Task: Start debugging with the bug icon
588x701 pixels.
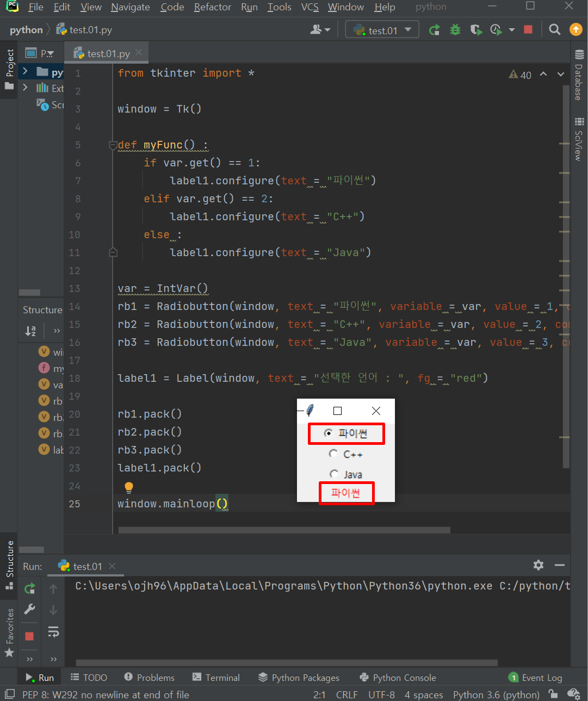Action: (x=455, y=30)
